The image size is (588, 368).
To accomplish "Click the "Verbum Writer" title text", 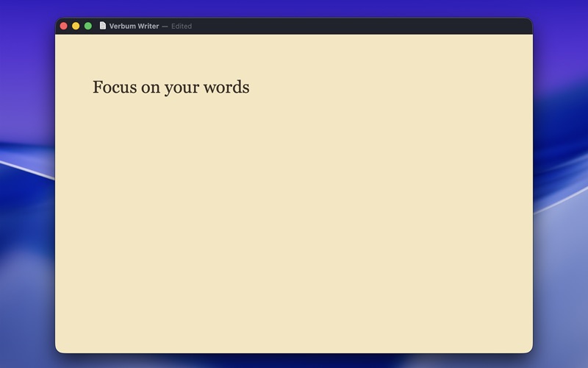I will [134, 26].
